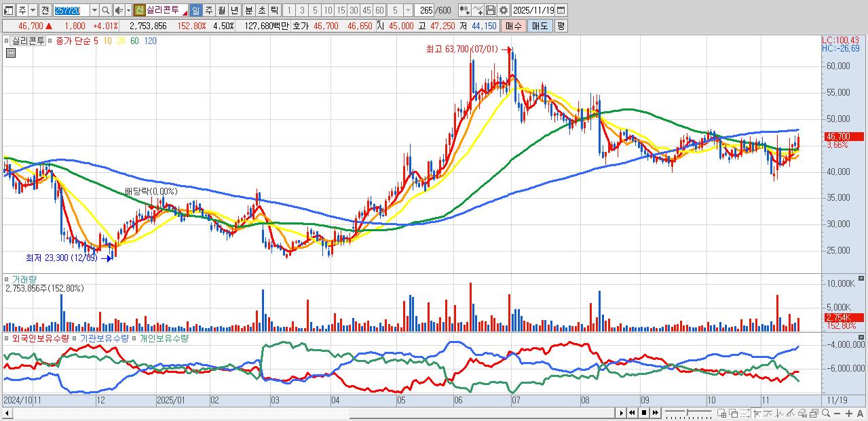Toggle interval button 15

pos(341,10)
